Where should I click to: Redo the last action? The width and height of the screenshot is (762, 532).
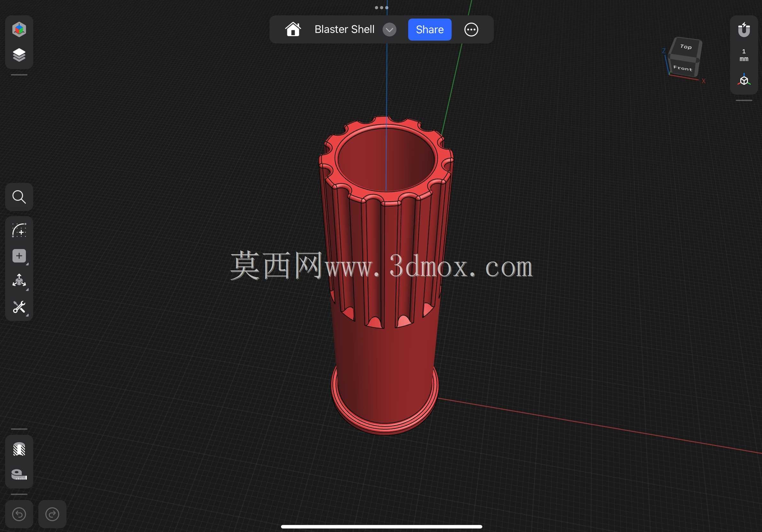click(x=52, y=514)
